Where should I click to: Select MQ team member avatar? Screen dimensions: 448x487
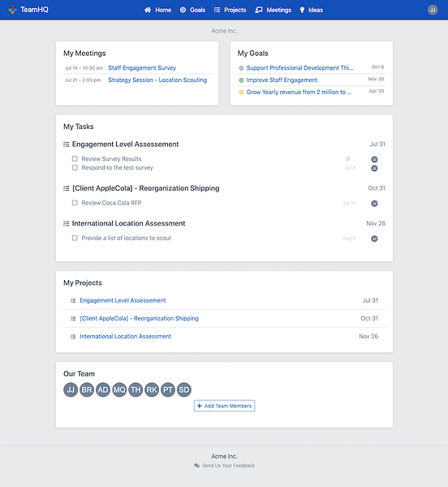click(119, 390)
